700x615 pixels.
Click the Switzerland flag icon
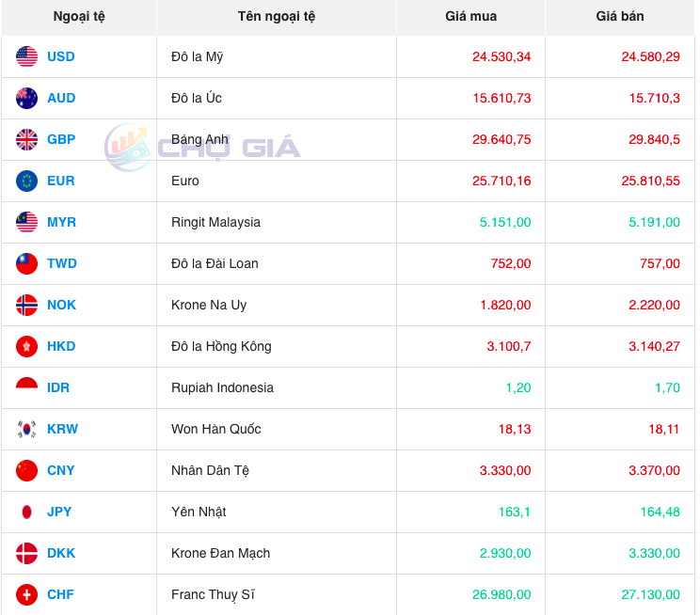pos(26,594)
